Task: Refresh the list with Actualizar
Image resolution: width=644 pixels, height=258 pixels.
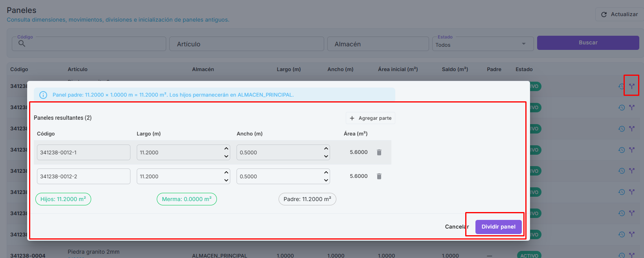Action: 619,15
